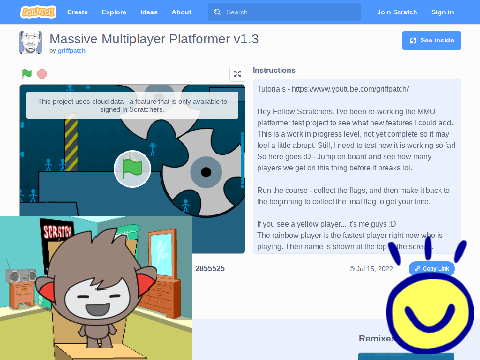Click the instructions text box
Image resolution: width=480 pixels, height=360 pixels.
357,166
